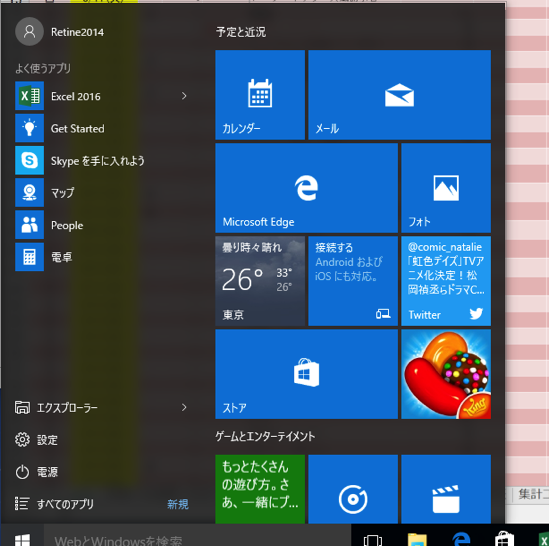Click the 予定と近況 group heading
This screenshot has height=546, width=549.
coord(241,32)
